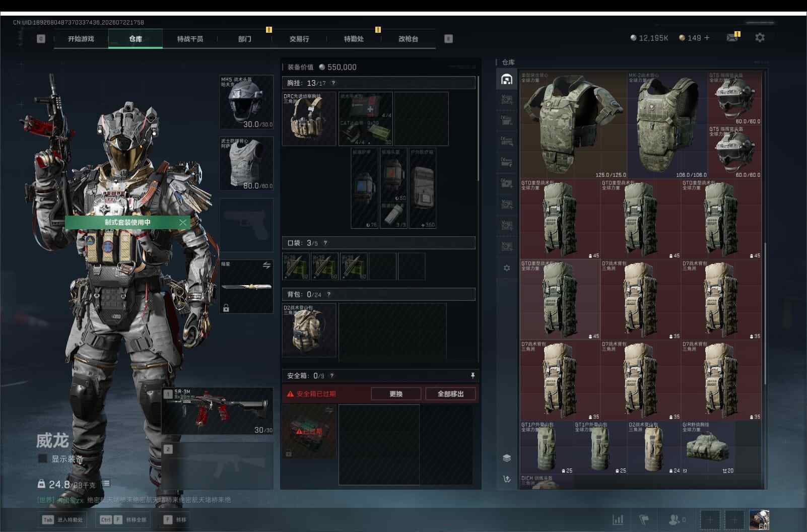The image size is (807, 532).
Task: Click the auto-sort icon below the layers icon
Action: click(507, 479)
